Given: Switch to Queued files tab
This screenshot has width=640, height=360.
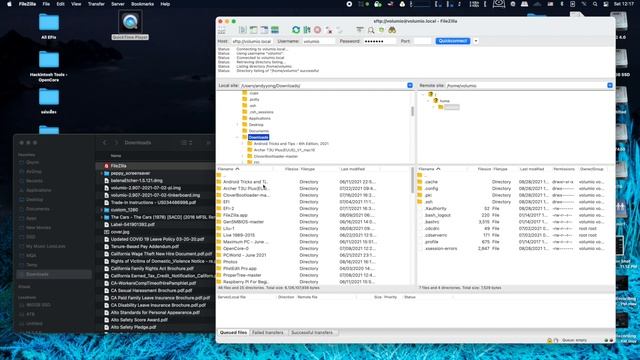Looking at the screenshot, I should [233, 333].
